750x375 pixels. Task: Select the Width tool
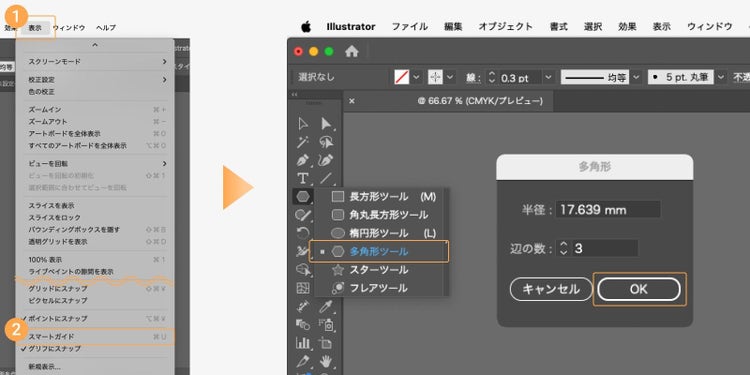tap(303, 251)
